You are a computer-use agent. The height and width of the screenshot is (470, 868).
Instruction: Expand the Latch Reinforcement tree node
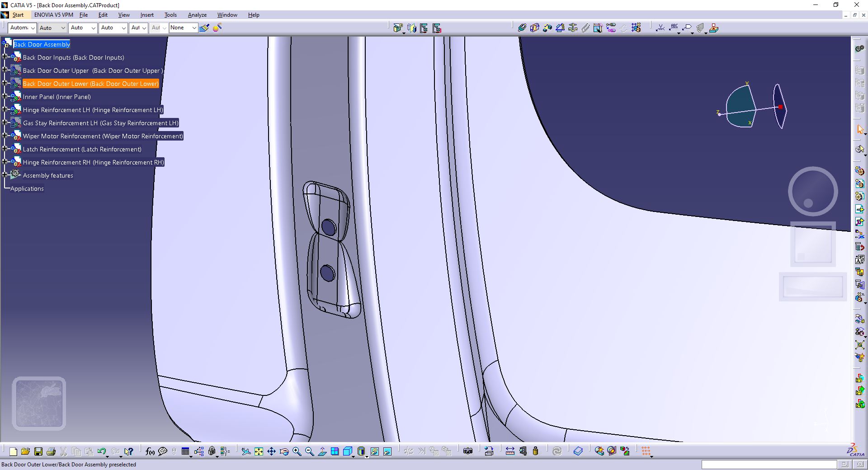click(5, 149)
